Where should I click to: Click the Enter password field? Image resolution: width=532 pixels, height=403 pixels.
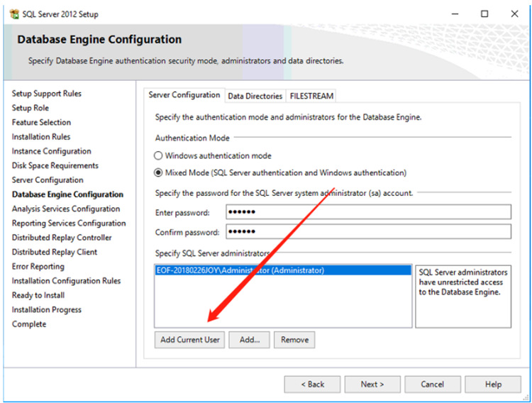[x=368, y=212]
